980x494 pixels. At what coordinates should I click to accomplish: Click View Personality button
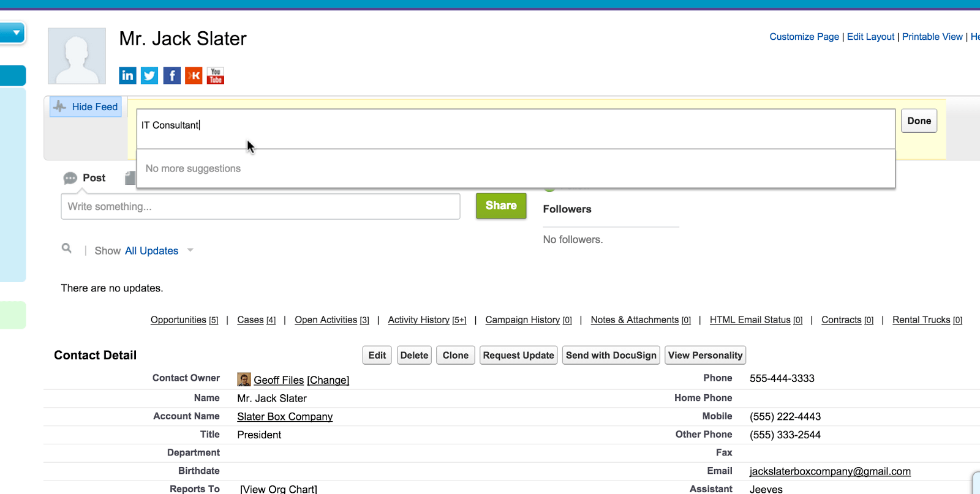(705, 355)
